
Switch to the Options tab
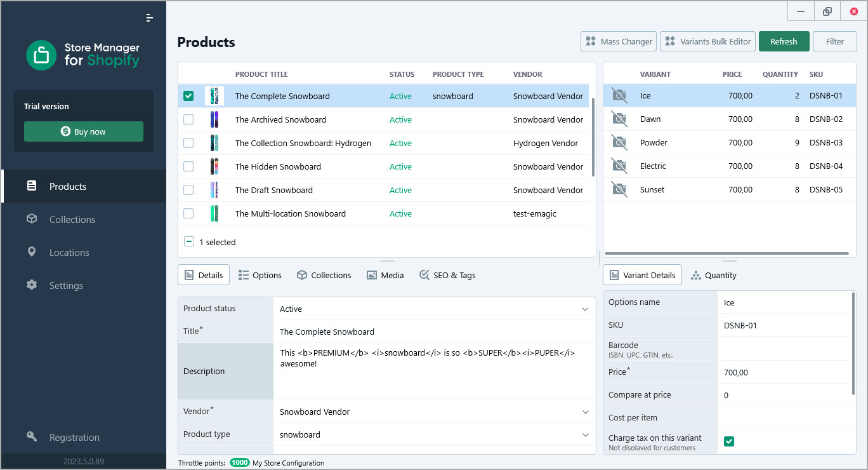point(260,275)
